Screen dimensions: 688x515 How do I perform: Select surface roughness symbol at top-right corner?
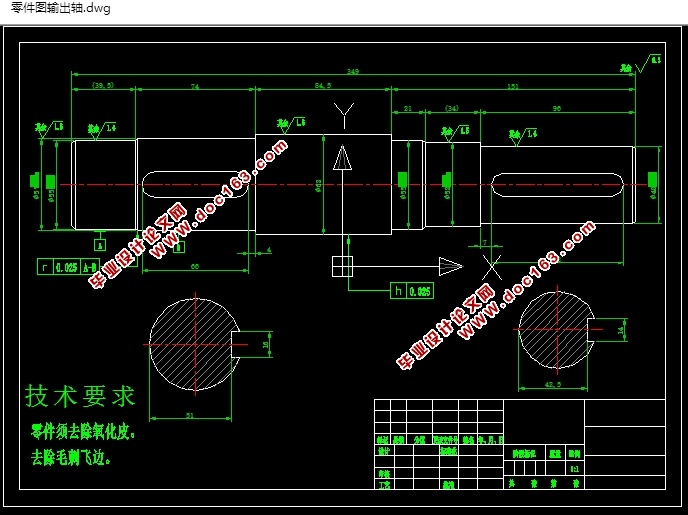(640, 64)
